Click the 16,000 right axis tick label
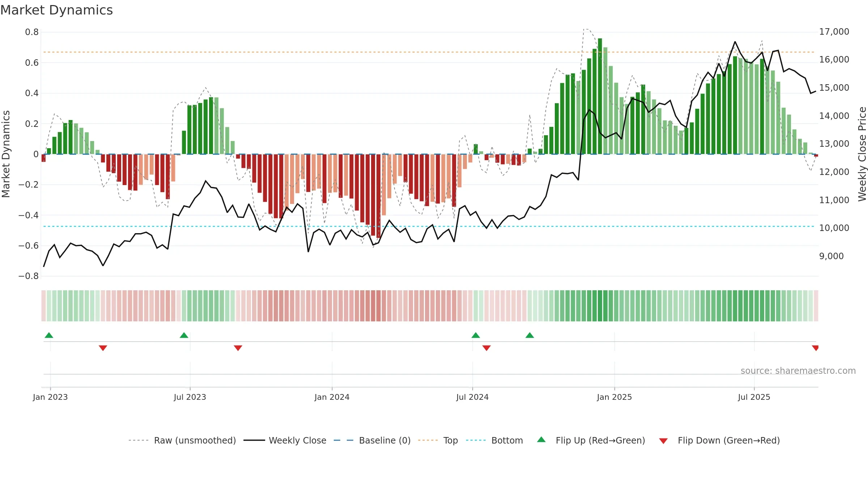868x488 pixels. pos(834,60)
